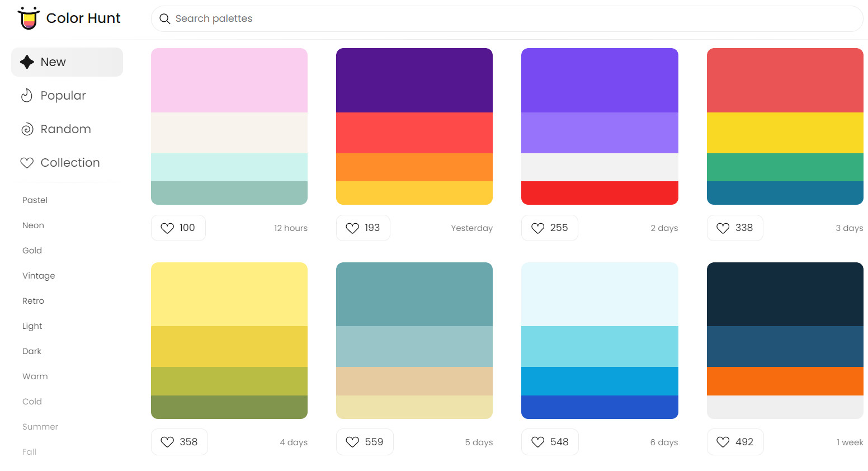Open the Popular palettes flame icon
The height and width of the screenshot is (471, 868).
click(27, 96)
